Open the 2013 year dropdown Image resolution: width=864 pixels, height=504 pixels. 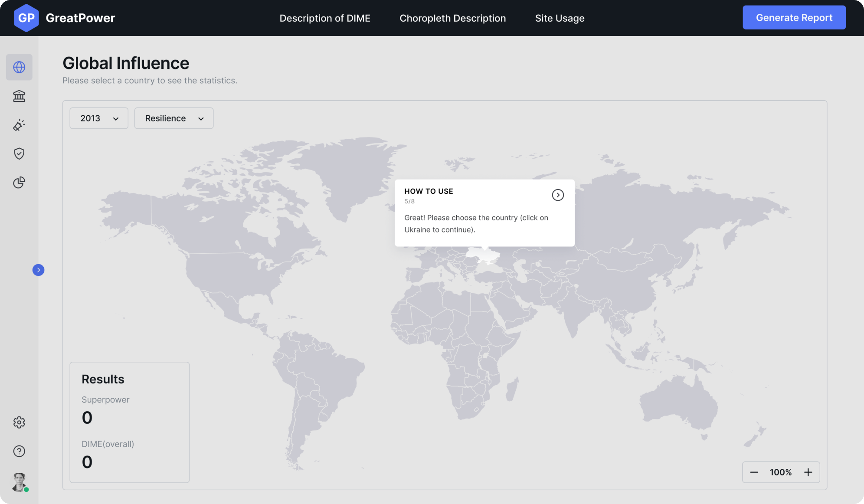(98, 118)
